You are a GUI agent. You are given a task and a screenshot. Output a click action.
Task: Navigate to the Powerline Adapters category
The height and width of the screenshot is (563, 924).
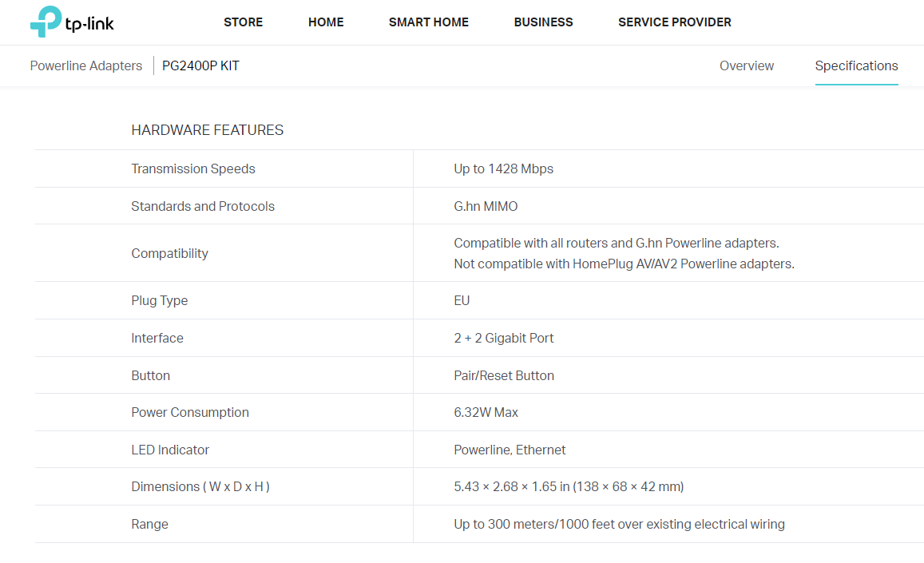coord(86,65)
